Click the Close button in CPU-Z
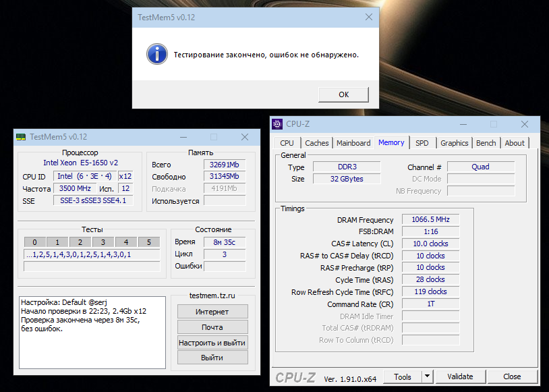549x392 pixels. tap(512, 377)
